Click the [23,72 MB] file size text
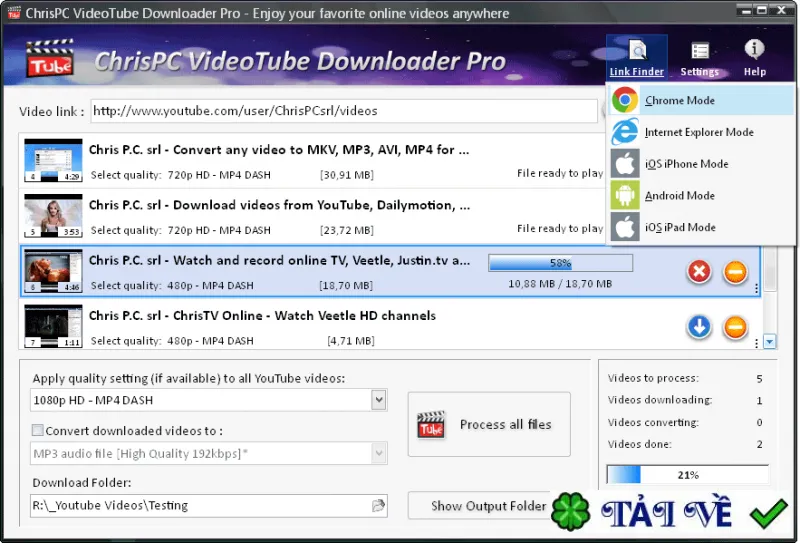Image resolution: width=800 pixels, height=543 pixels. tap(347, 230)
